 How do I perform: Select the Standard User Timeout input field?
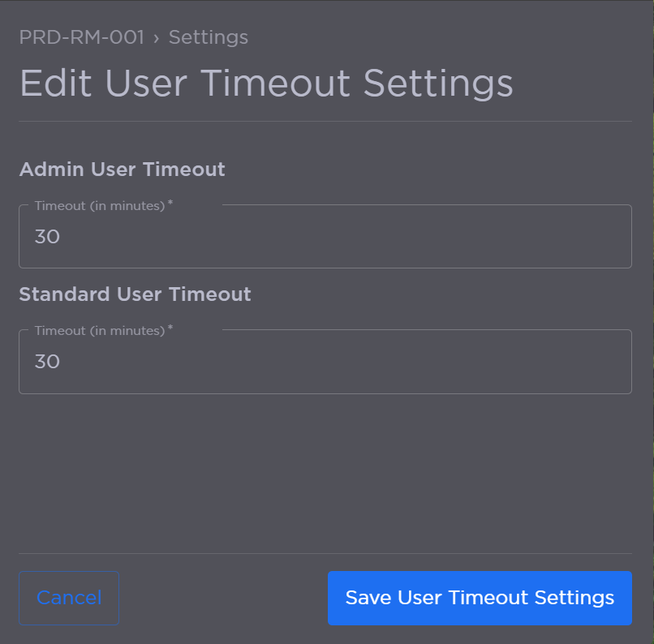(325, 361)
